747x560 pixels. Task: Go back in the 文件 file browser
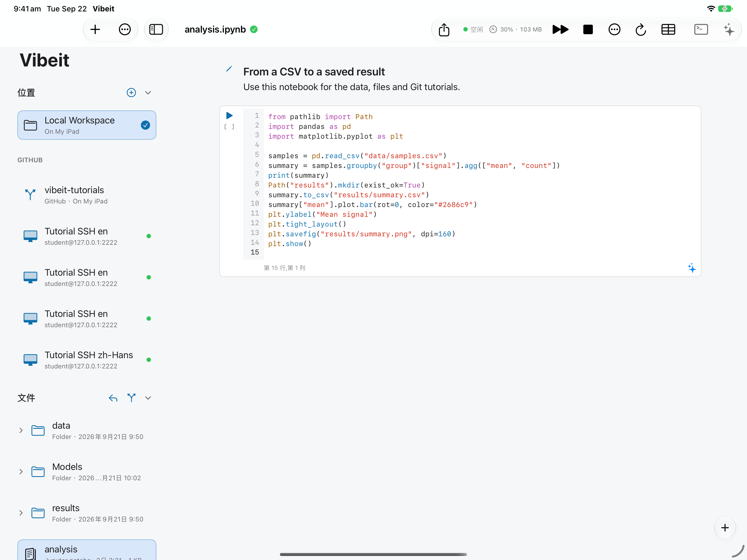click(x=113, y=398)
